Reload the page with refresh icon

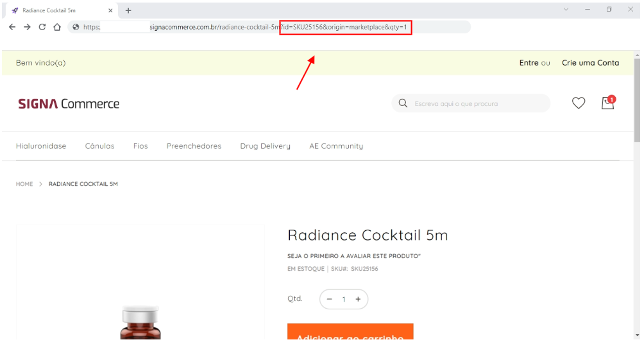pos(42,27)
